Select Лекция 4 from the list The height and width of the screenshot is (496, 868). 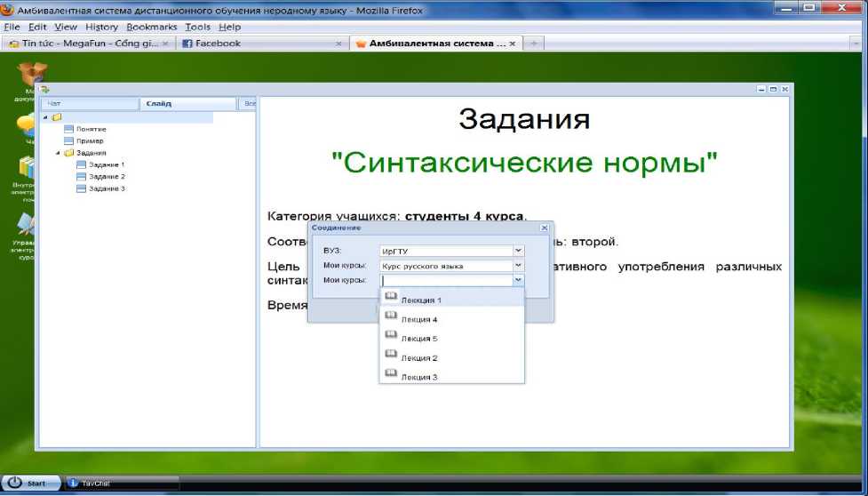(x=451, y=318)
